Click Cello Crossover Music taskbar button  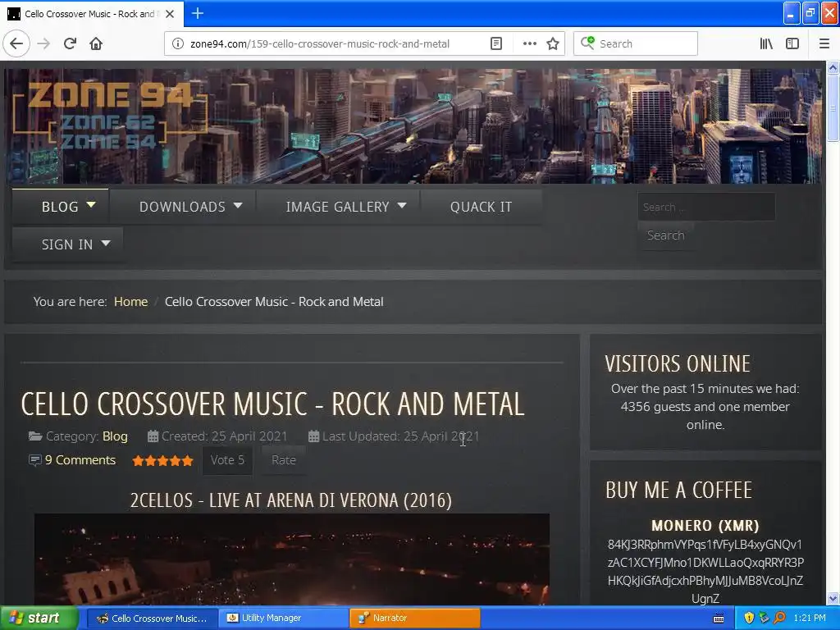(x=152, y=619)
